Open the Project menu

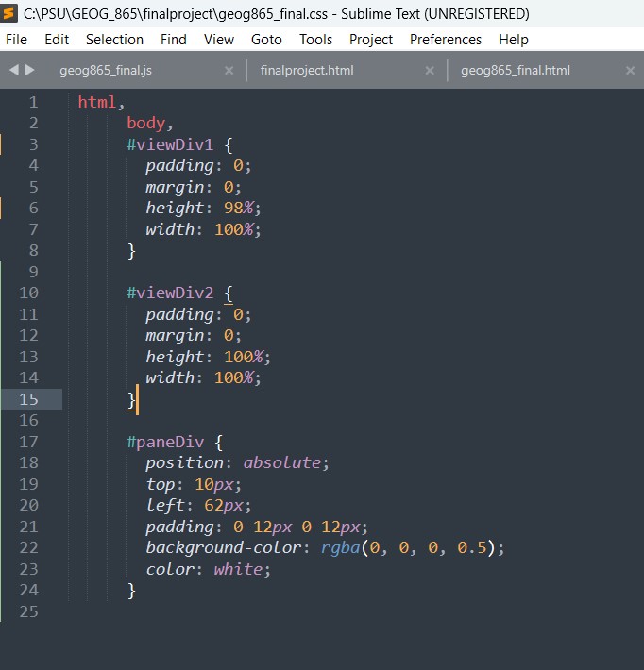click(371, 40)
